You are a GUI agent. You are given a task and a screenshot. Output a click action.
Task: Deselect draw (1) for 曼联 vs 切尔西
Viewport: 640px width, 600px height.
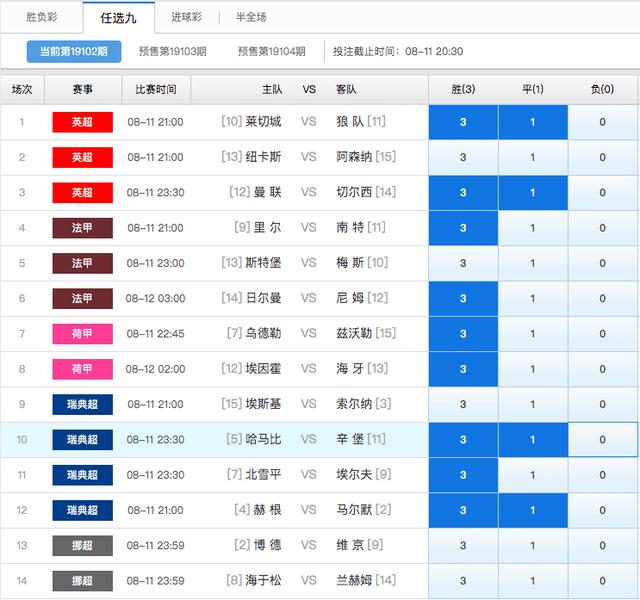(x=533, y=193)
